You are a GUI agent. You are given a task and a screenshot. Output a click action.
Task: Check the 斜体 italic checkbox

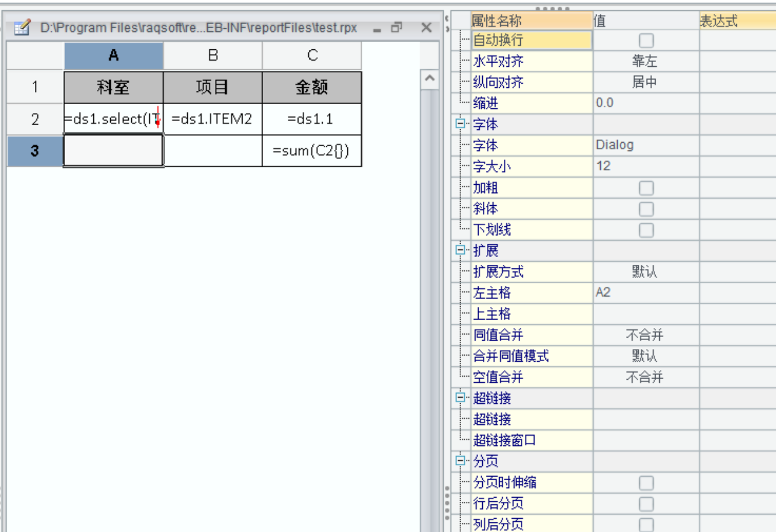pos(646,209)
